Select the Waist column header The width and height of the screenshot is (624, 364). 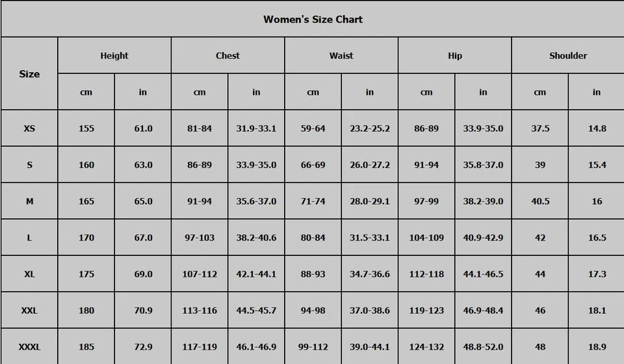click(341, 56)
